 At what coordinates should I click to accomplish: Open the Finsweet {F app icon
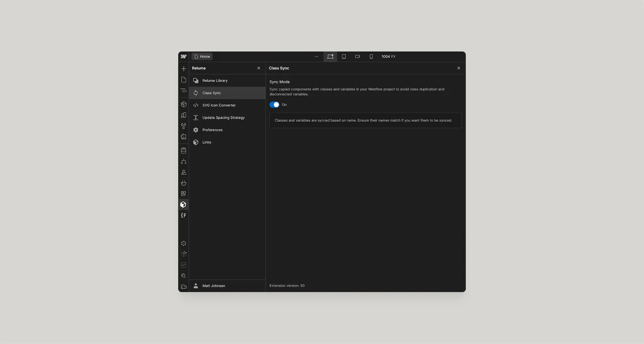(x=184, y=215)
